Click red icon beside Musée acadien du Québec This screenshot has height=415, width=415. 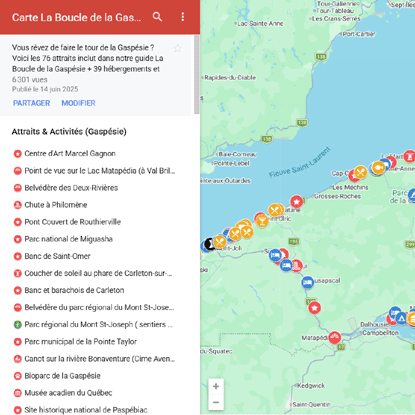(17, 393)
